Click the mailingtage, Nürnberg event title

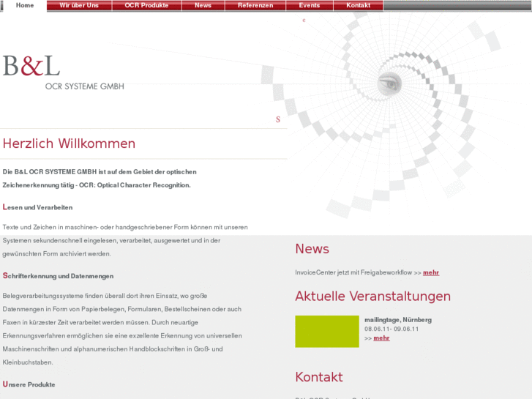point(398,320)
